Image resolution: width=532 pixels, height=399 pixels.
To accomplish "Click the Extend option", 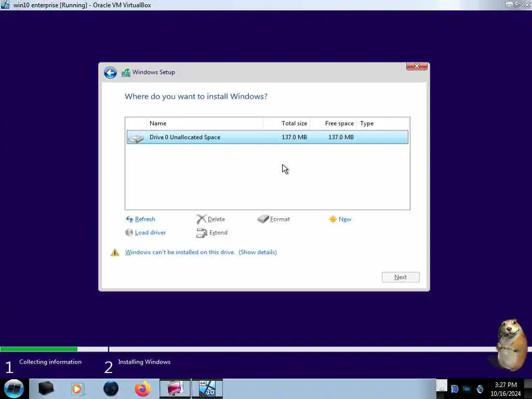I will 218,232.
